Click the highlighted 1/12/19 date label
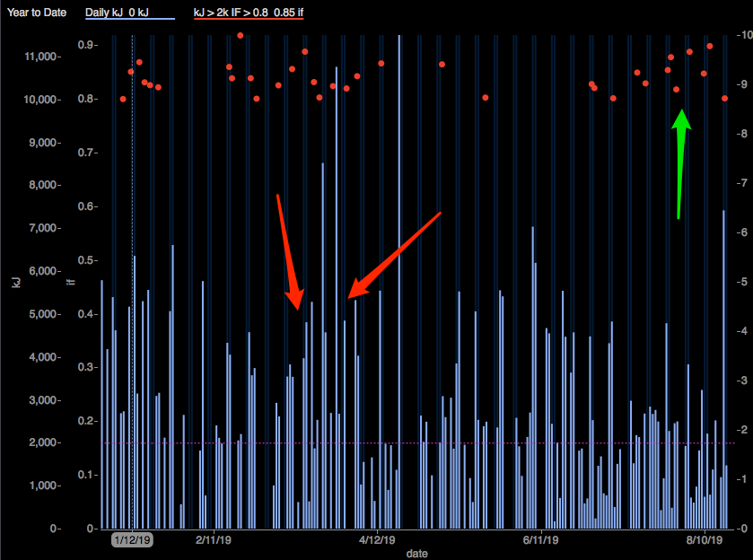 coord(132,540)
